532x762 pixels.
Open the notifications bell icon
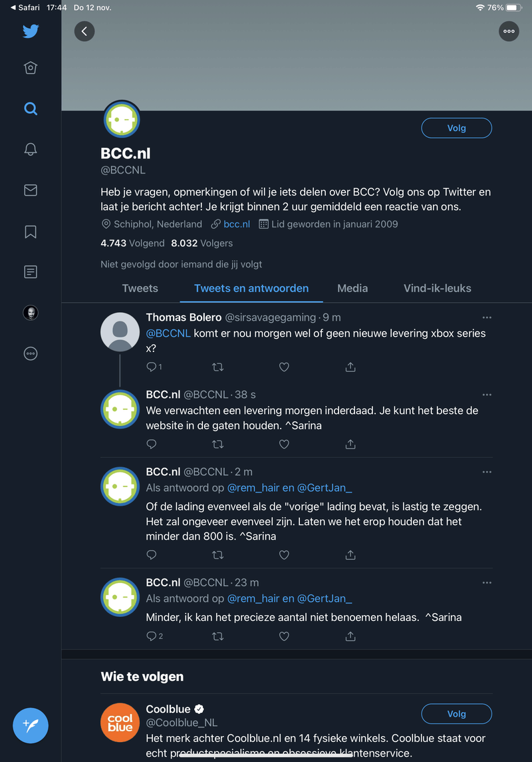[31, 149]
